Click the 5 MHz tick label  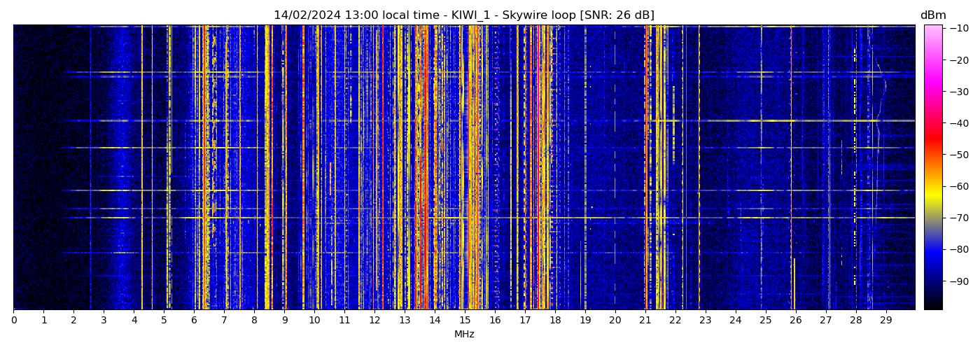164,320
